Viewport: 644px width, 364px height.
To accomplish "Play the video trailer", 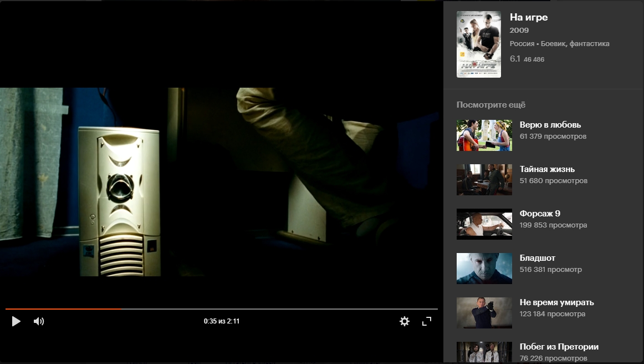I will (16, 321).
